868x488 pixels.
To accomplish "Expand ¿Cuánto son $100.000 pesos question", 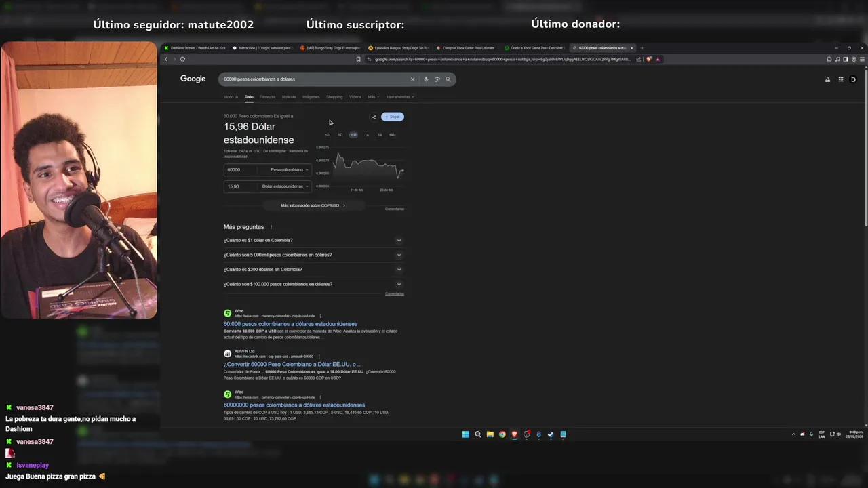I will point(313,284).
